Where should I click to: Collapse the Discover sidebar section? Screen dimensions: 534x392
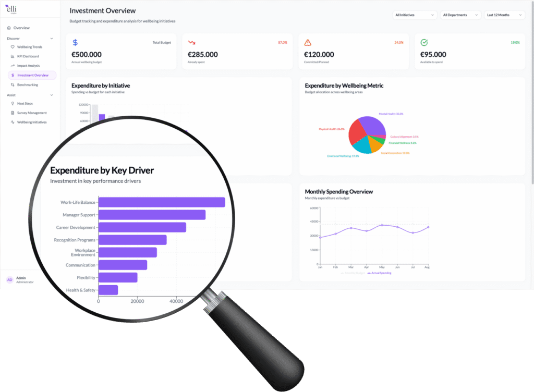click(x=51, y=39)
